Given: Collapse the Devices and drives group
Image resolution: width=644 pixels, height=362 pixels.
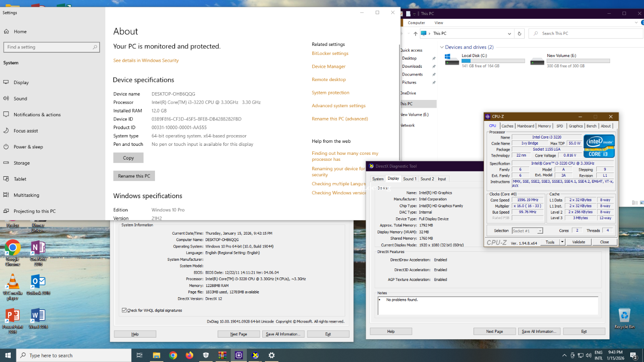Looking at the screenshot, I should pyautogui.click(x=442, y=47).
